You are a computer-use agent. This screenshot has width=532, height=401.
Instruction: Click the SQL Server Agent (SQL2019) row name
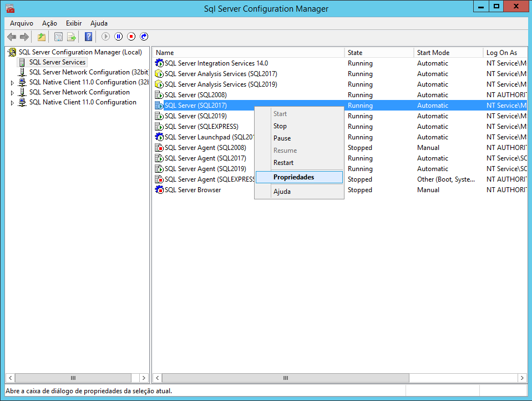(x=206, y=168)
